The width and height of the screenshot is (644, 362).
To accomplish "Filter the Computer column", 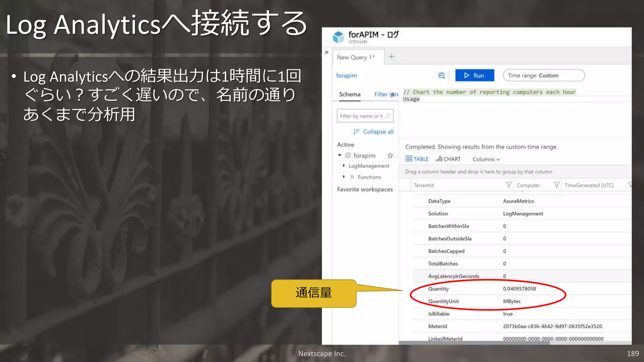I will pyautogui.click(x=557, y=185).
